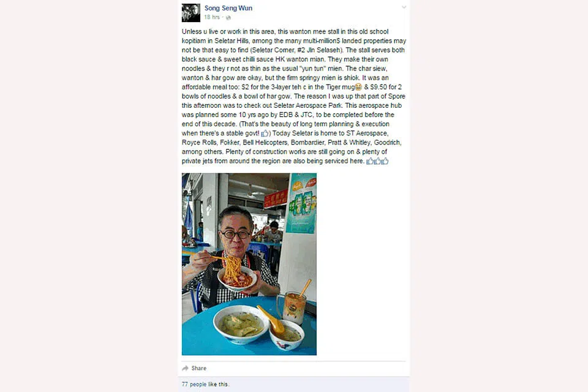Open the 18 hrs timestamp link
Image resolution: width=588 pixels, height=392 pixels.
[x=212, y=17]
